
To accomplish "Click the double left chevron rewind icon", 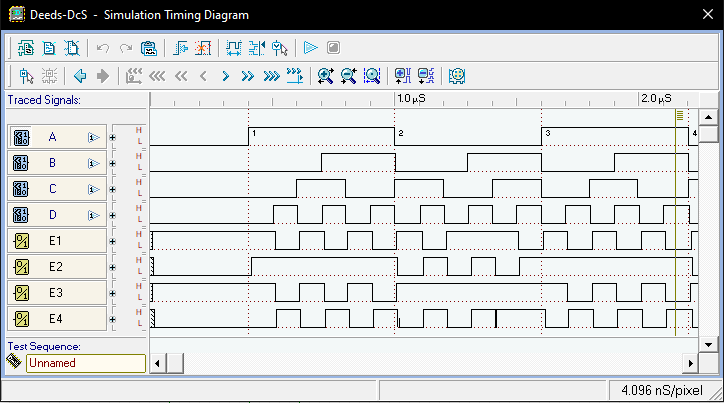I will pyautogui.click(x=181, y=75).
